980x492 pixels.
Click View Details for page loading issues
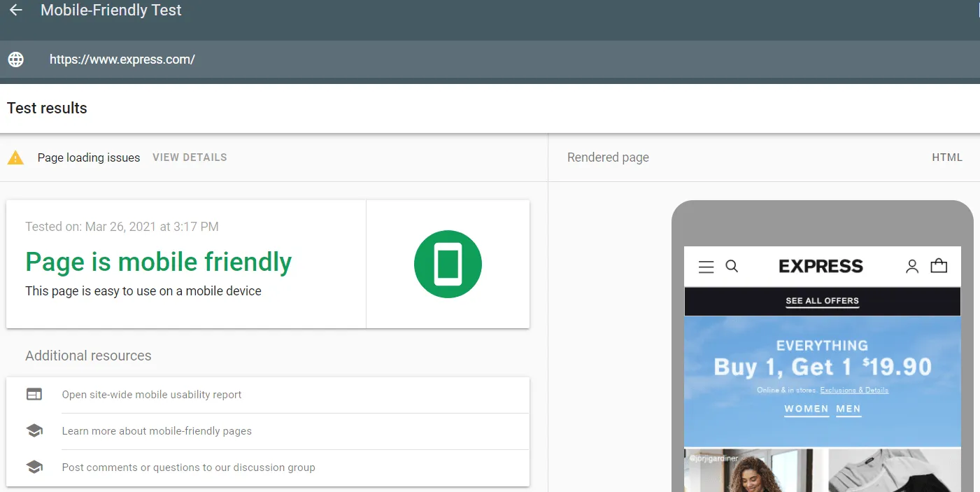190,157
